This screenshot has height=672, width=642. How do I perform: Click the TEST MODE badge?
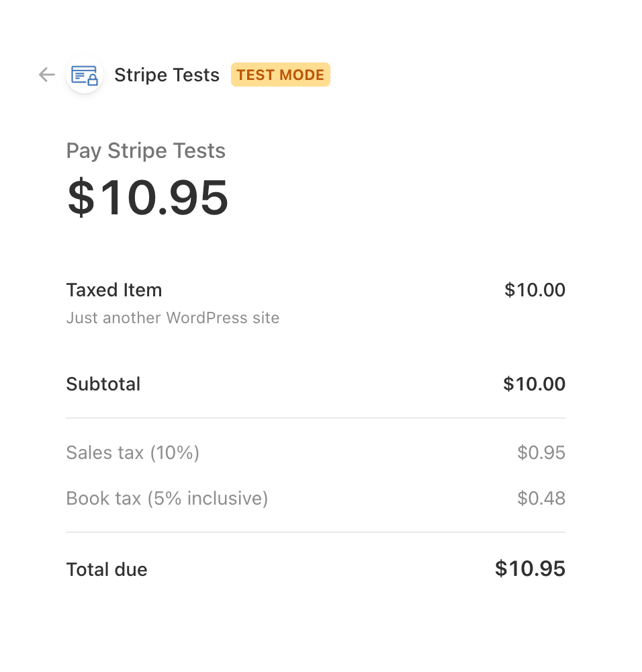pos(281,75)
